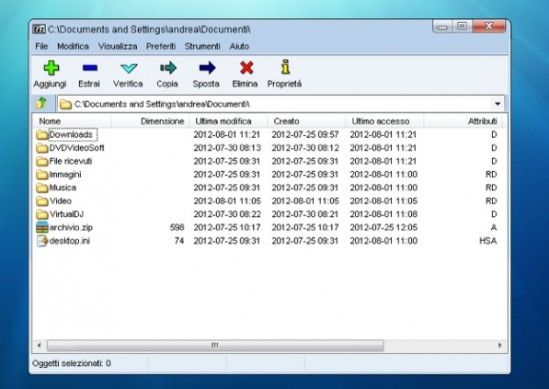The image size is (549, 389).
Task: Select the DVDVideoSoft row name
Action: (x=77, y=148)
